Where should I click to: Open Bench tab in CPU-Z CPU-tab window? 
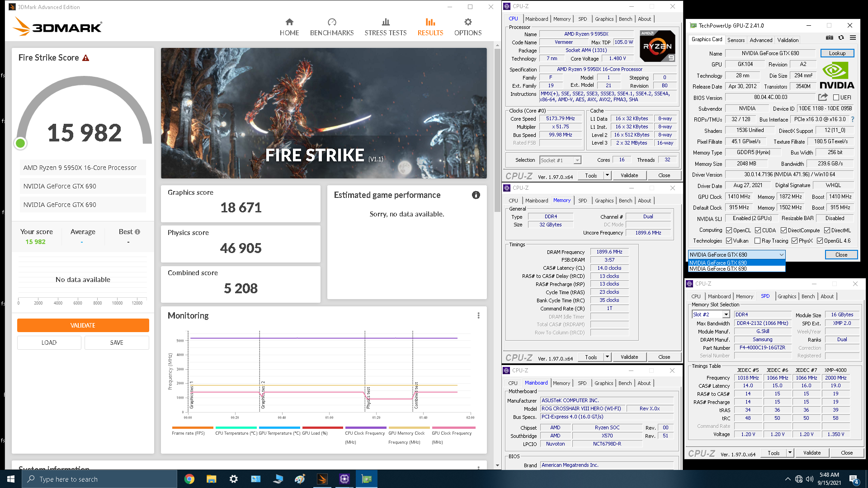pos(625,19)
